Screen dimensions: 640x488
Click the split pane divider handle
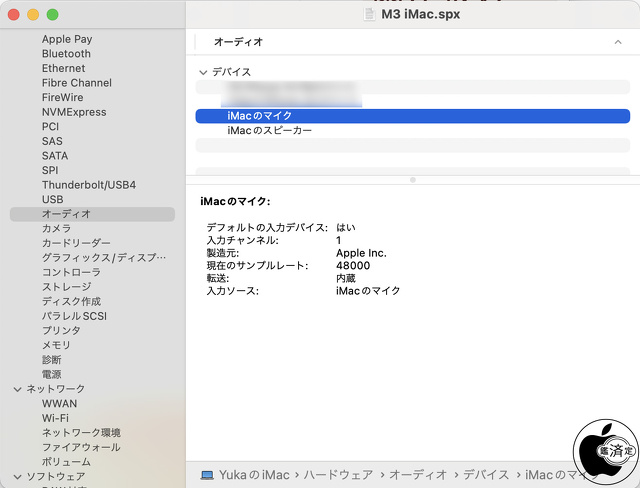413,180
